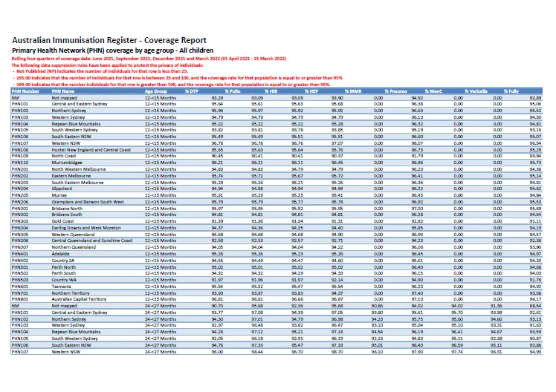The image size is (556, 392).
Task: Click the red 'Rolling four quarters' note line
Action: point(149,59)
